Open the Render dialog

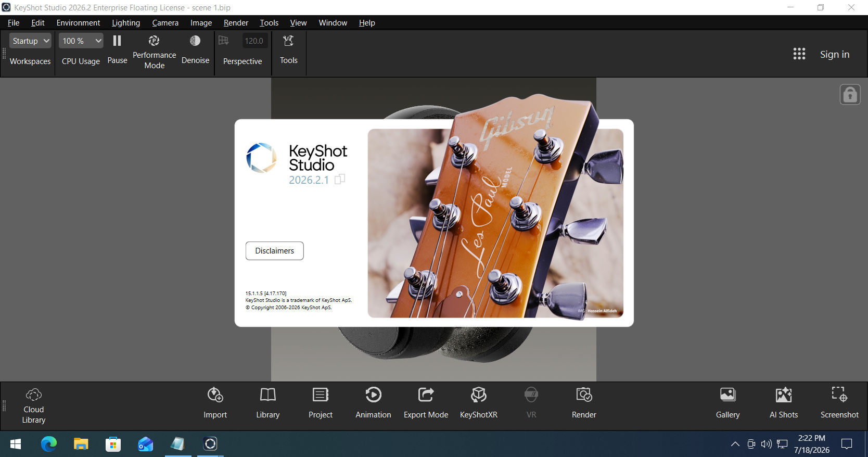click(x=584, y=403)
